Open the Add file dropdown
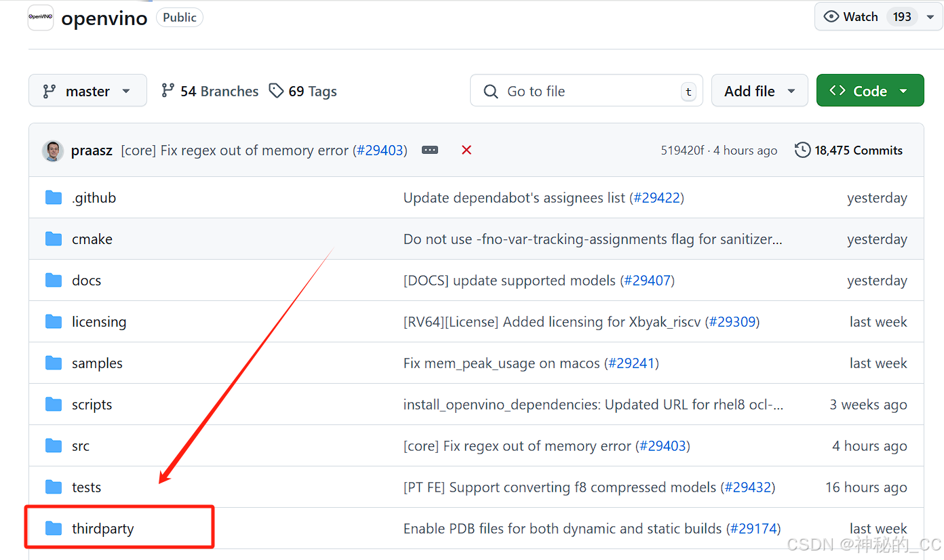The height and width of the screenshot is (560, 944). click(x=760, y=91)
